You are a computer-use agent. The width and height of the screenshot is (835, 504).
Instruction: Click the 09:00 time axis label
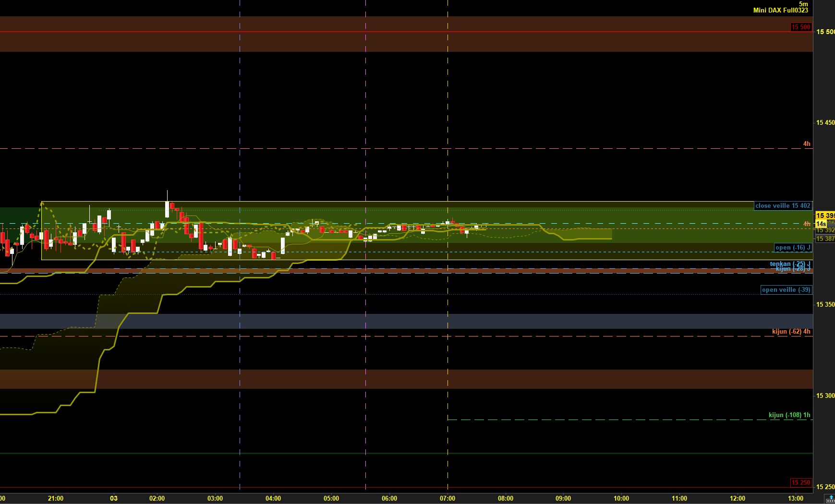pos(563,498)
